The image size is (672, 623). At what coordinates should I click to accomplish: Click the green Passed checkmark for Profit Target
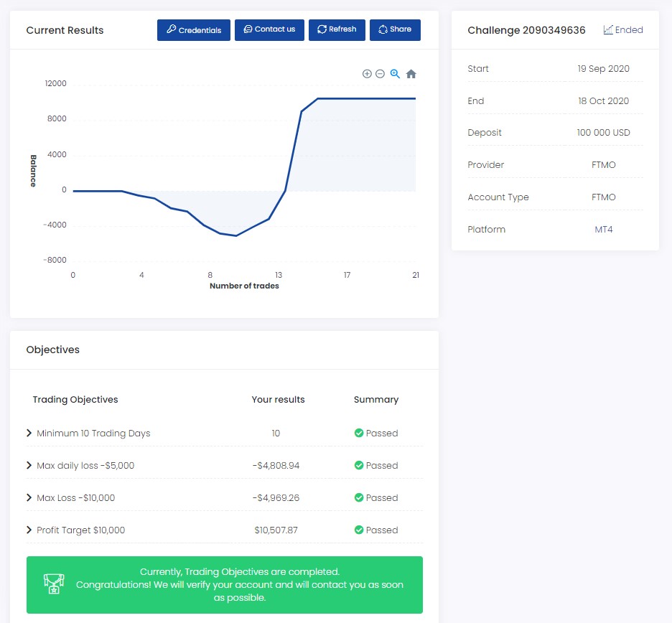tap(359, 530)
